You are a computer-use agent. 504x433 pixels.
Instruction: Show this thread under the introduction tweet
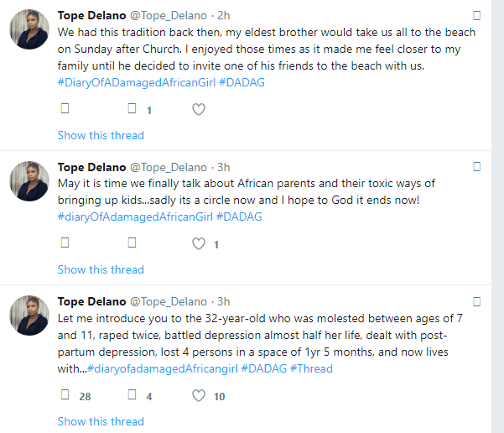pos(101,421)
